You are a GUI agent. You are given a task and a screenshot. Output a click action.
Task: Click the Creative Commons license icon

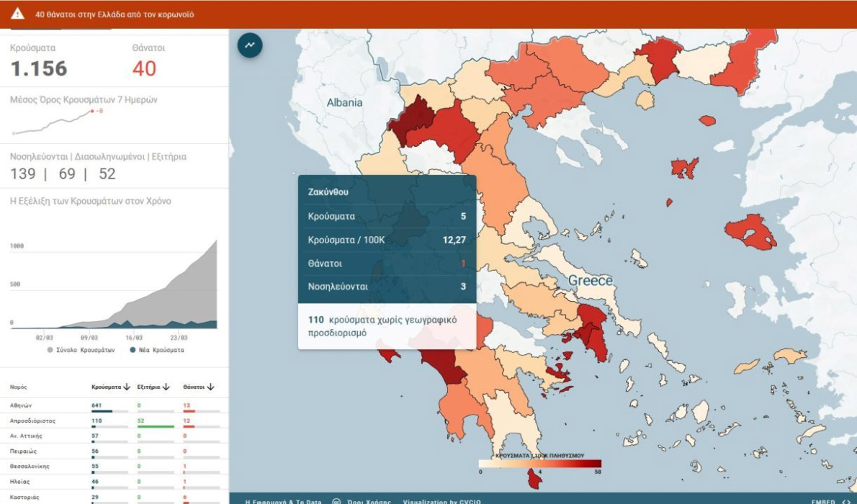click(336, 501)
